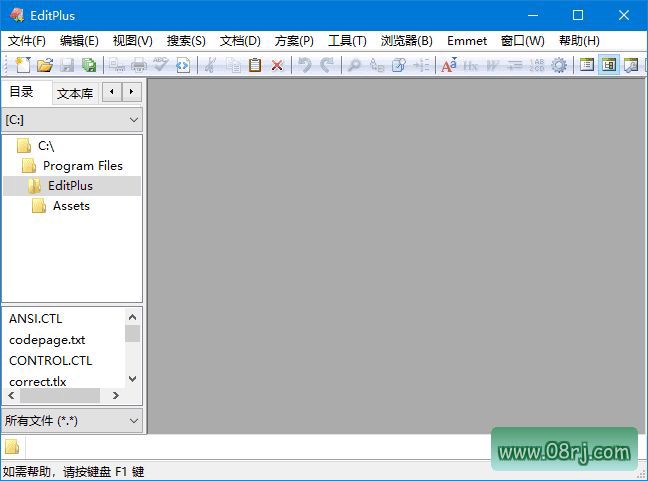Open the 窗口(W) menu

pyautogui.click(x=522, y=41)
